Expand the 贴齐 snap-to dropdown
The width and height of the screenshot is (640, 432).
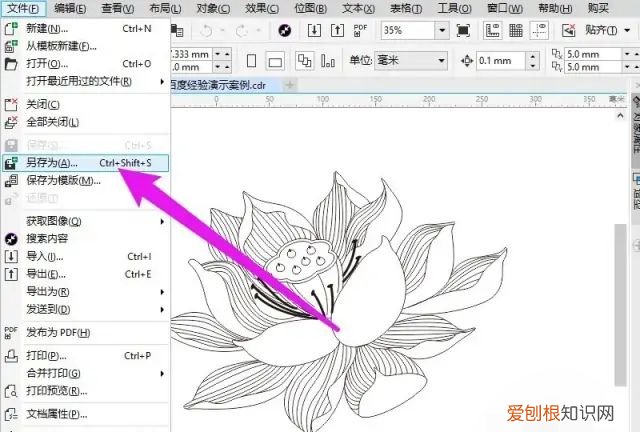tap(627, 30)
